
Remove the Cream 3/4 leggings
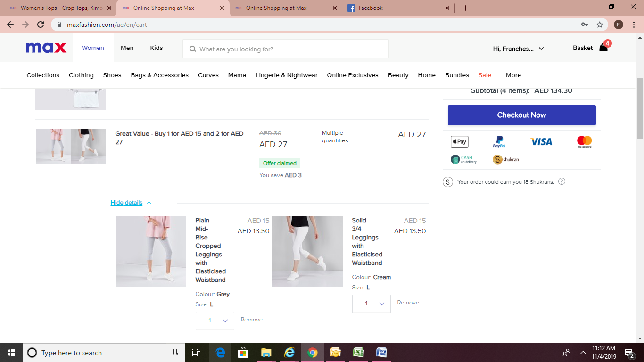[x=408, y=303]
